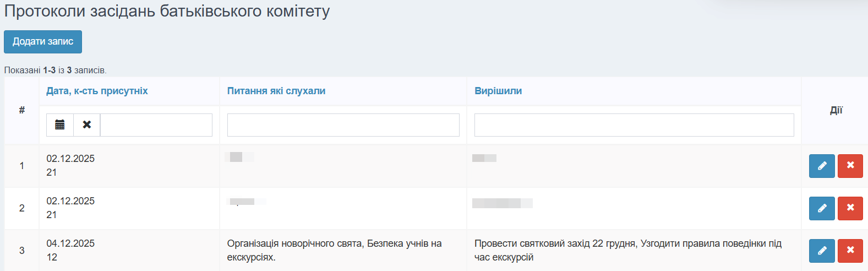868x271 pixels.
Task: Edit protocol record in row 1
Action: click(822, 166)
